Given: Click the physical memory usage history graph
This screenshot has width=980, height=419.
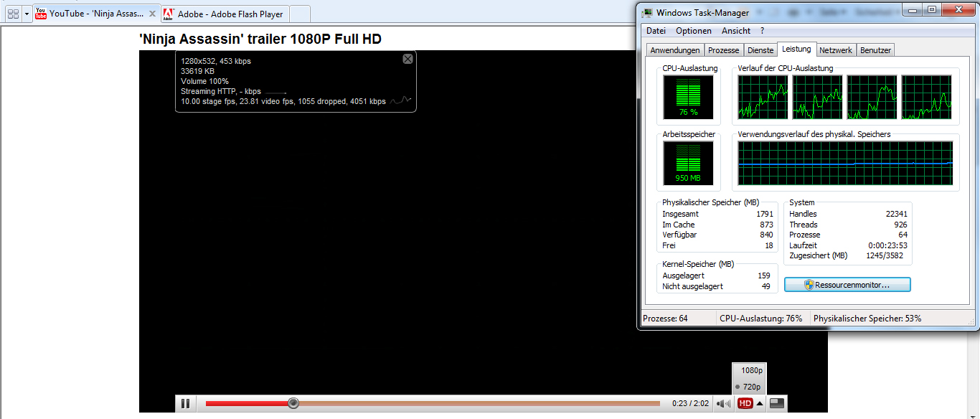Looking at the screenshot, I should click(x=845, y=163).
